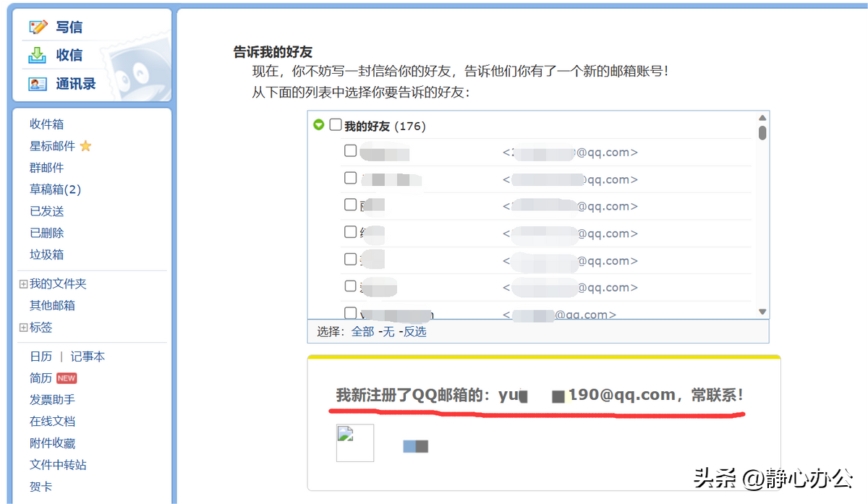Check the first friend in the list
Viewport: 868px width, 504px height.
pyautogui.click(x=350, y=151)
